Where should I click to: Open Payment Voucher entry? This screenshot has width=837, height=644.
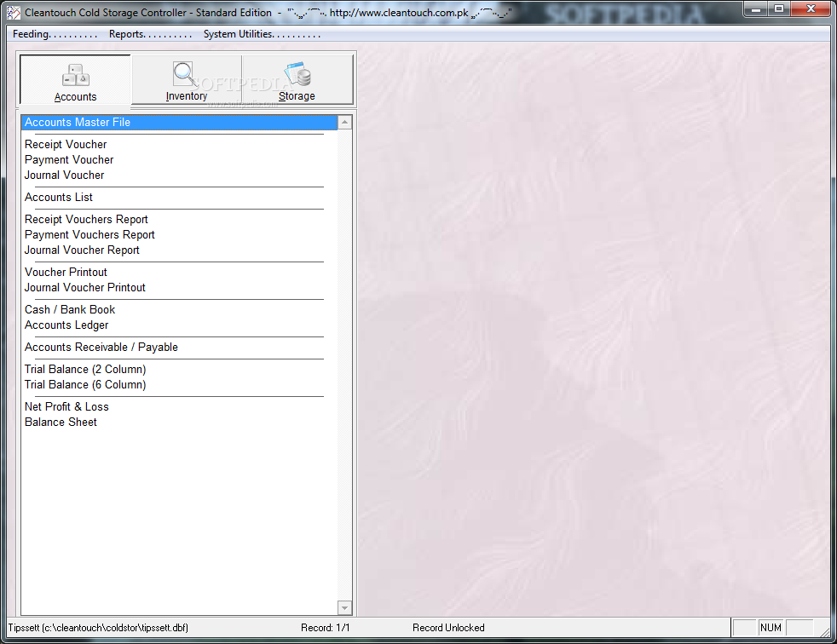click(69, 160)
